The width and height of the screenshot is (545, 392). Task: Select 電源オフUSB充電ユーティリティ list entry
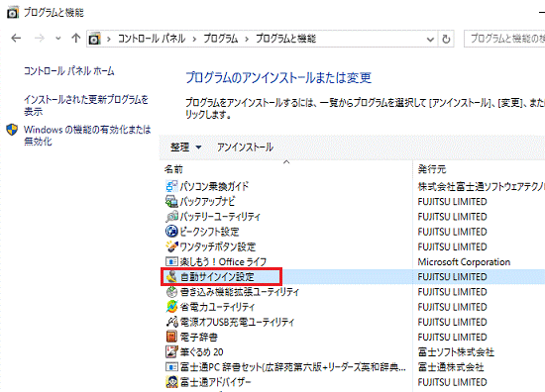tap(237, 322)
